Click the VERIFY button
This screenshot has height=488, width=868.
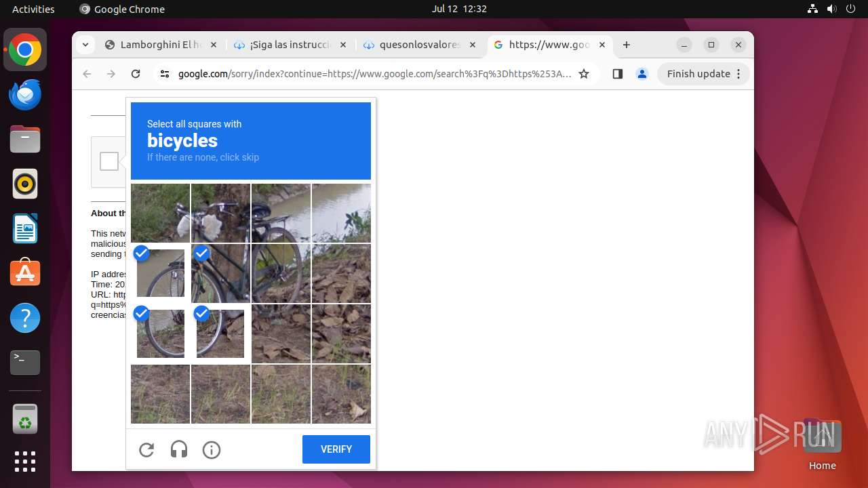click(336, 449)
